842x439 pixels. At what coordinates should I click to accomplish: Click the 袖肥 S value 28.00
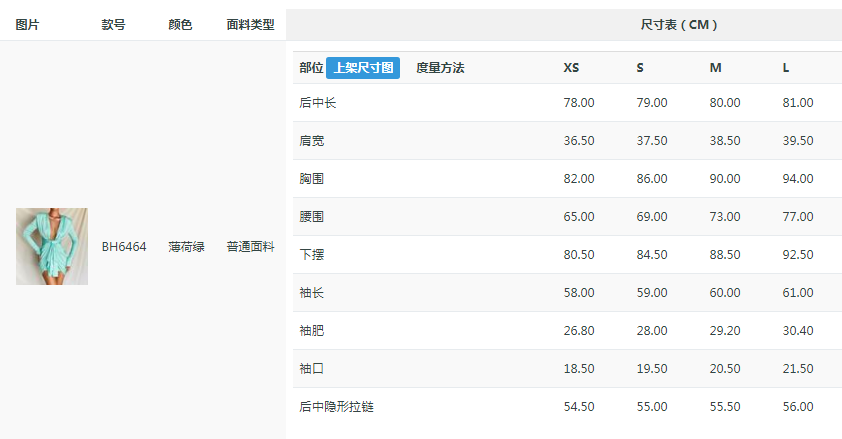[x=652, y=331]
